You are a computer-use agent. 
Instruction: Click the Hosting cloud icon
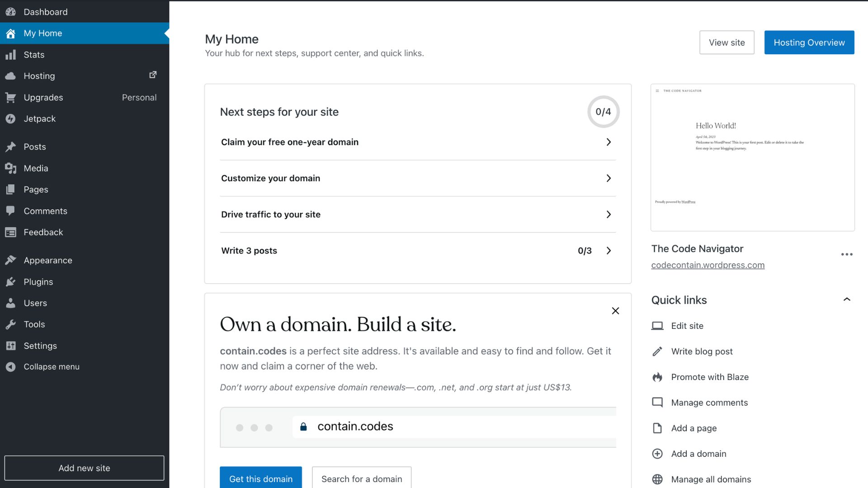pos(11,76)
